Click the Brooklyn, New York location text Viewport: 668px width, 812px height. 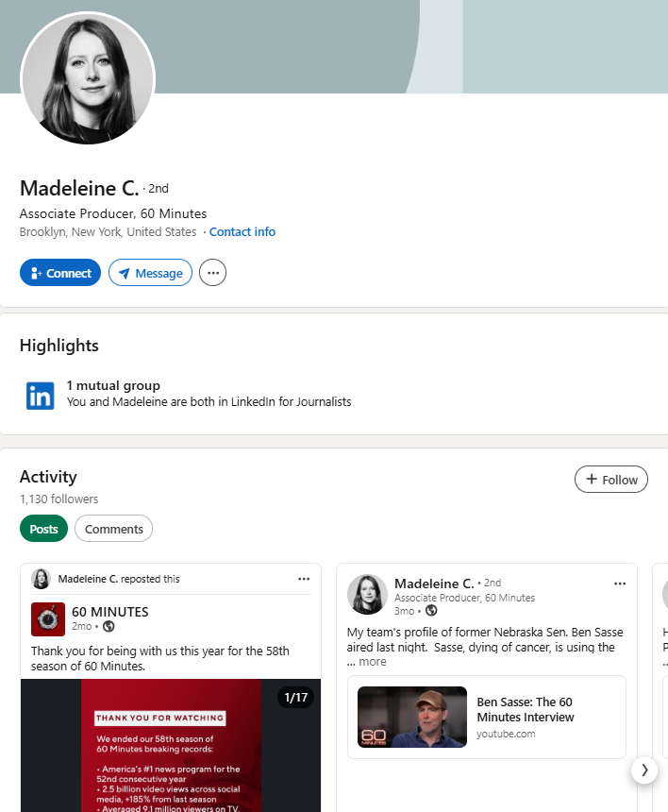tap(109, 231)
